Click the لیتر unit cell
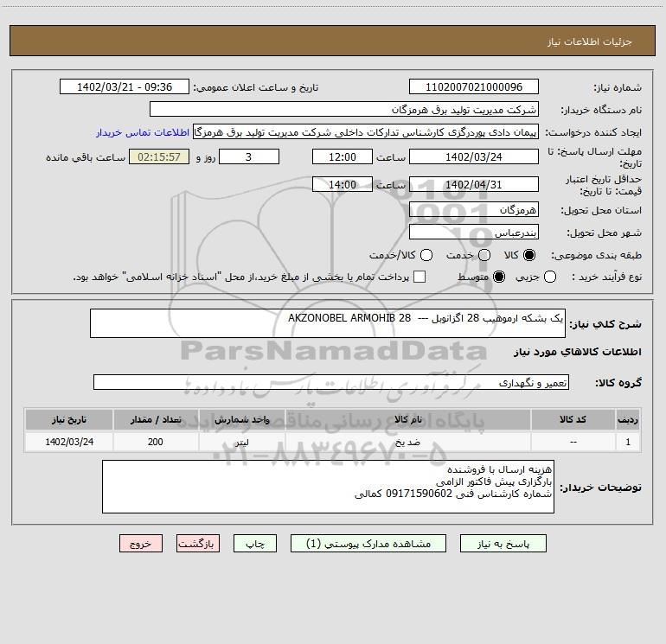 click(241, 442)
